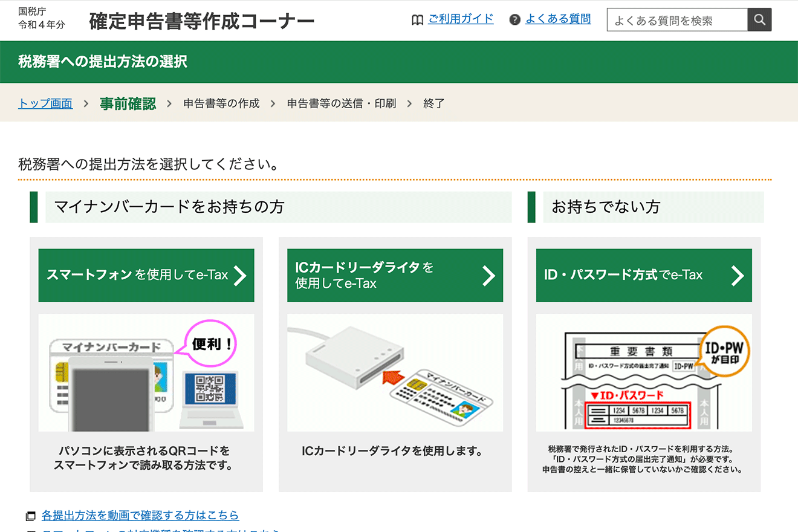The height and width of the screenshot is (532, 798).
Task: Click the chevron arrow on ID・パスワード方式 button
Action: pyautogui.click(x=739, y=275)
